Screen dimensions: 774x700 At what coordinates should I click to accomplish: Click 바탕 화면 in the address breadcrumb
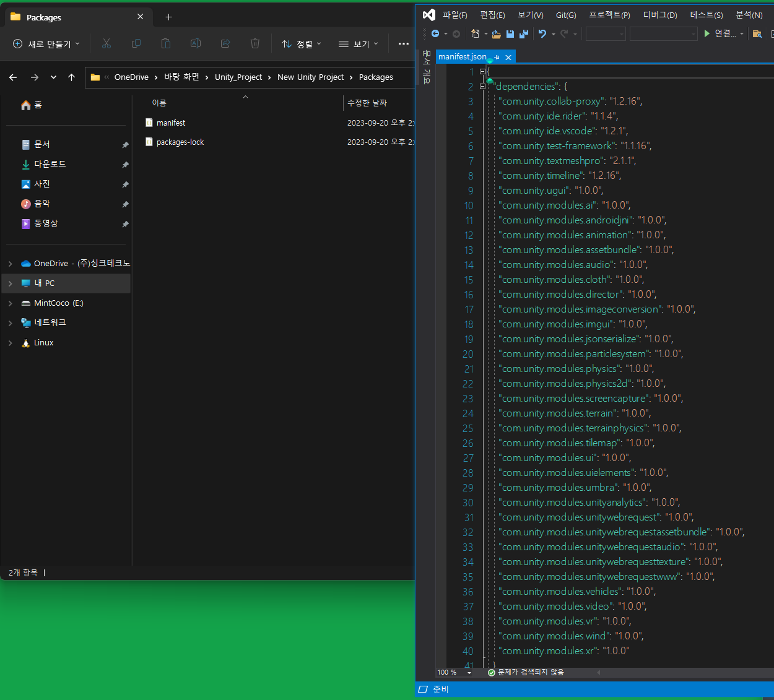point(181,77)
